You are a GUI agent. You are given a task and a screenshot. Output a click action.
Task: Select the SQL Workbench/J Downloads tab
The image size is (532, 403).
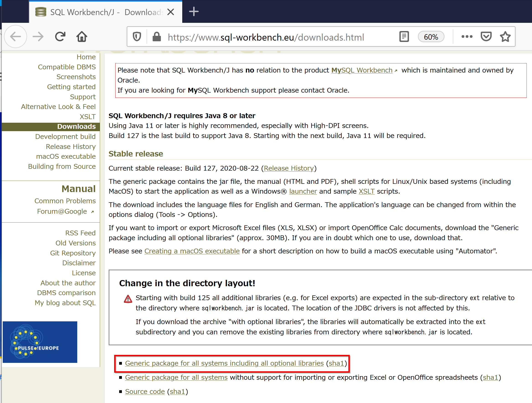105,12
